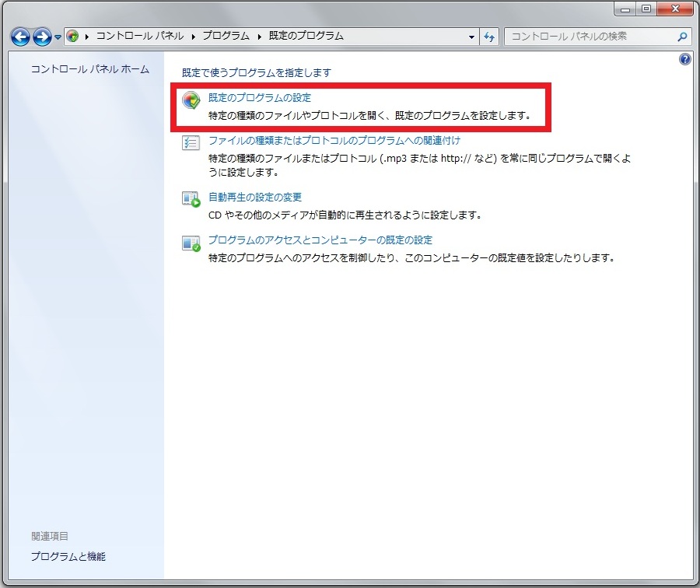700x588 pixels.
Task: Open the 既定のプログラムの設定 link
Action: (x=260, y=99)
